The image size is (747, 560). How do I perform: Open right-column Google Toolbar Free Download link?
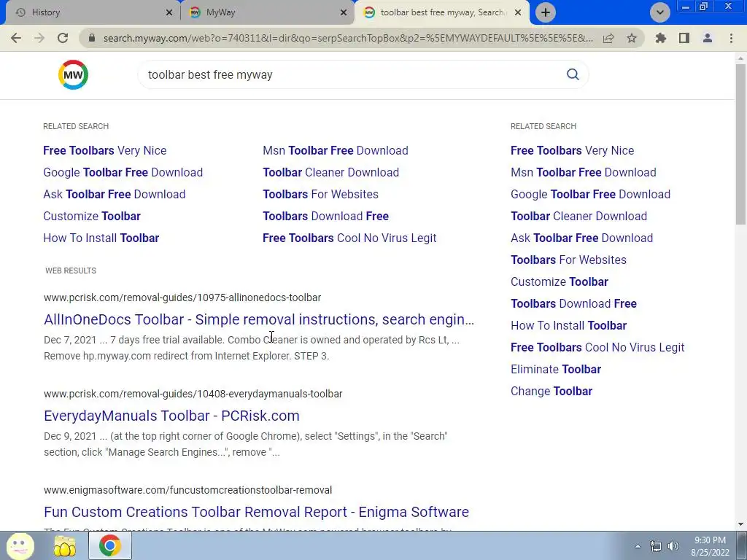[590, 194]
